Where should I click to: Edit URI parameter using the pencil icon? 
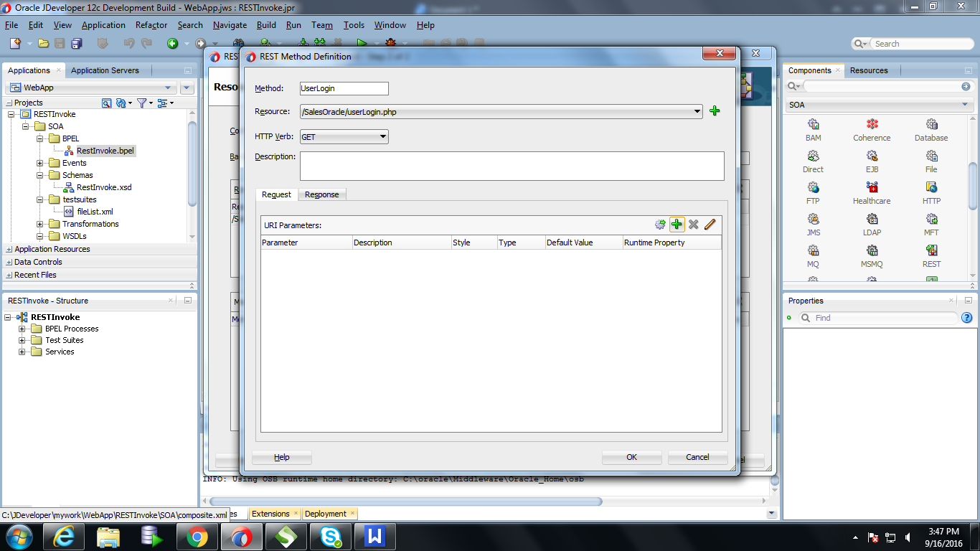710,224
